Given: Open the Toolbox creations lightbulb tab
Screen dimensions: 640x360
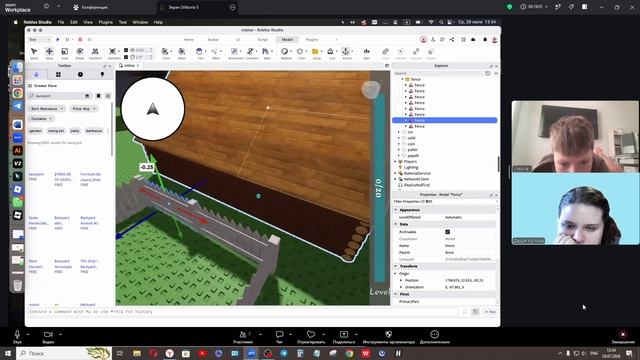Looking at the screenshot, I should pos(102,74).
